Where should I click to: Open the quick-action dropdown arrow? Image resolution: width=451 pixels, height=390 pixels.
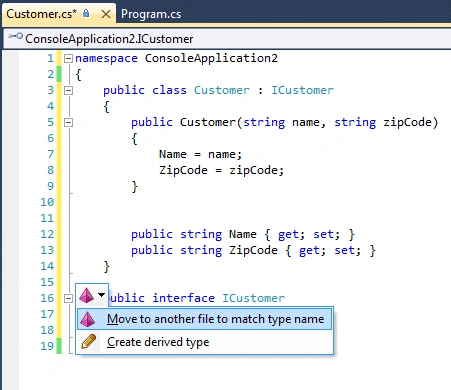(102, 295)
